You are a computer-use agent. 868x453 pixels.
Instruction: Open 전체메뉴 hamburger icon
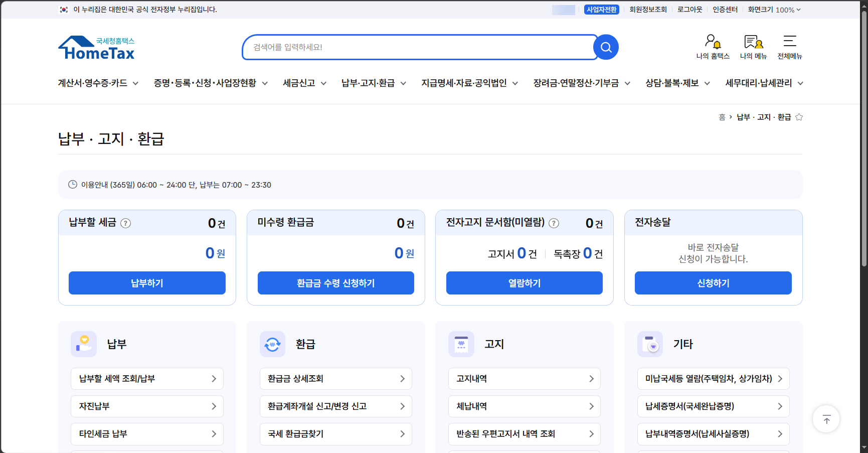pos(790,47)
